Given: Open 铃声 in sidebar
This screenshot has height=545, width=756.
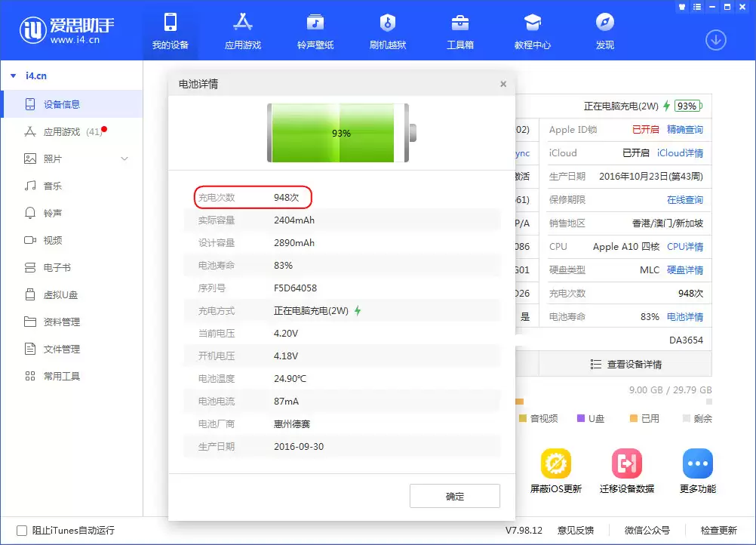Looking at the screenshot, I should click(x=72, y=213).
